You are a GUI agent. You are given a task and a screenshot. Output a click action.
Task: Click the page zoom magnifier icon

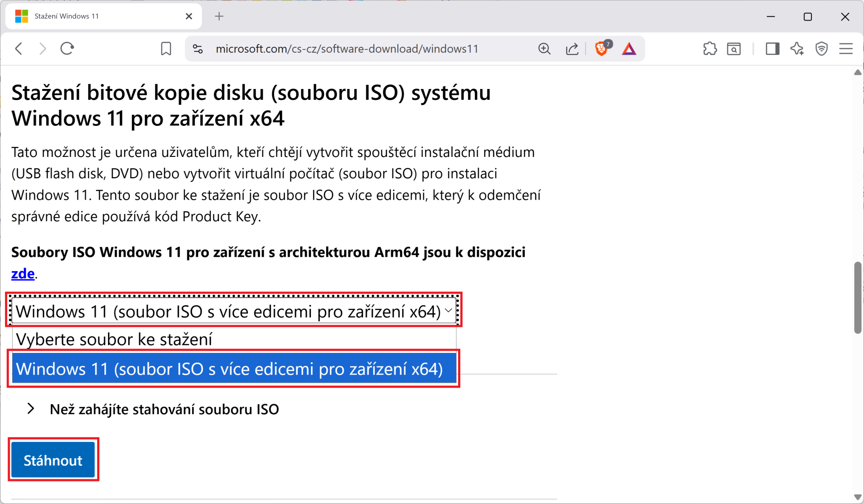point(544,49)
